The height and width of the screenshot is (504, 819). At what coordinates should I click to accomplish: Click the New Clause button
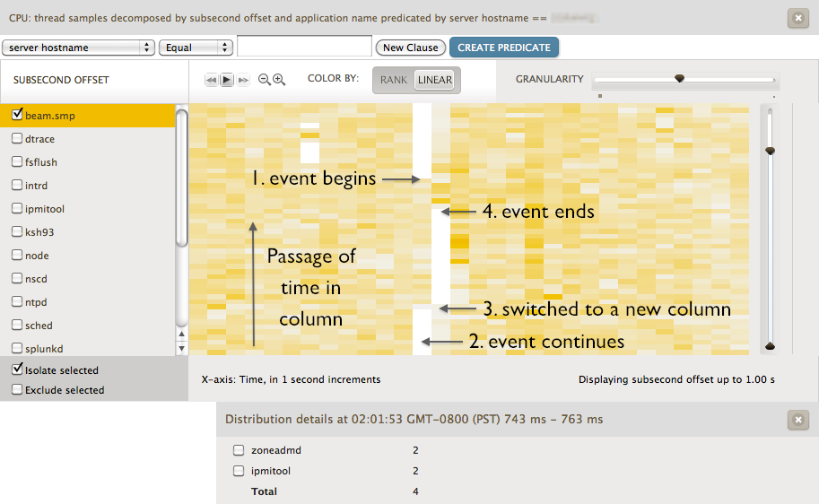(x=411, y=48)
